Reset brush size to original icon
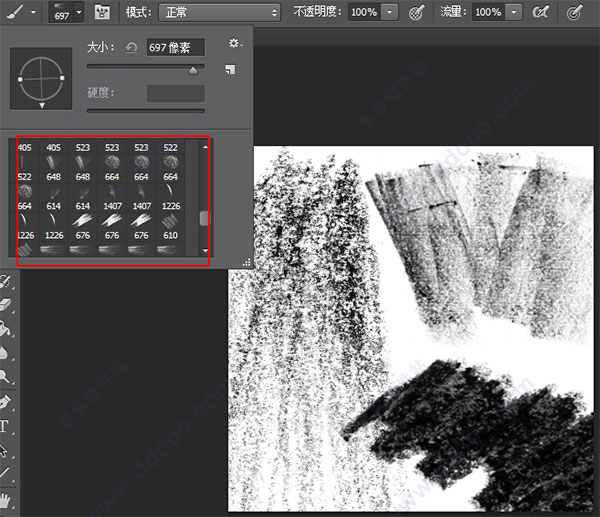Viewport: 600px width, 517px height. point(131,47)
